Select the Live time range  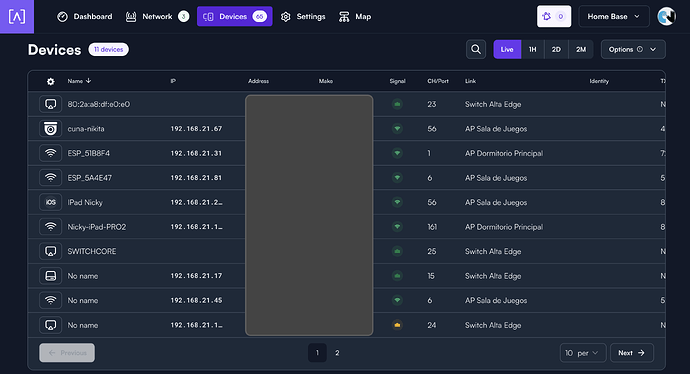click(507, 49)
